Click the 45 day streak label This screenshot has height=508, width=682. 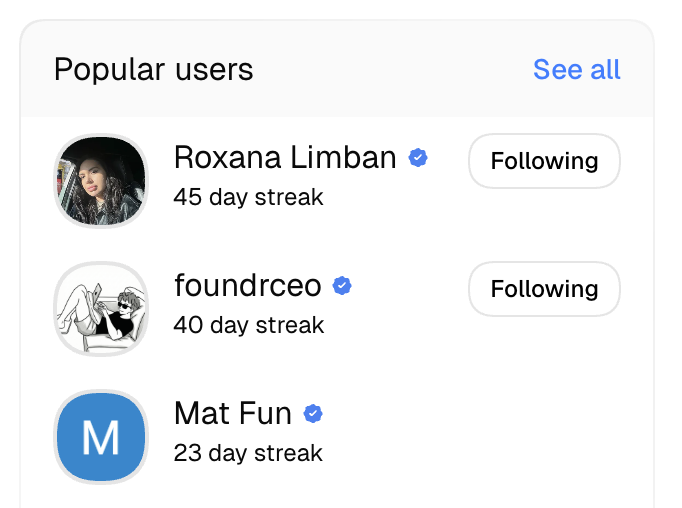point(248,197)
